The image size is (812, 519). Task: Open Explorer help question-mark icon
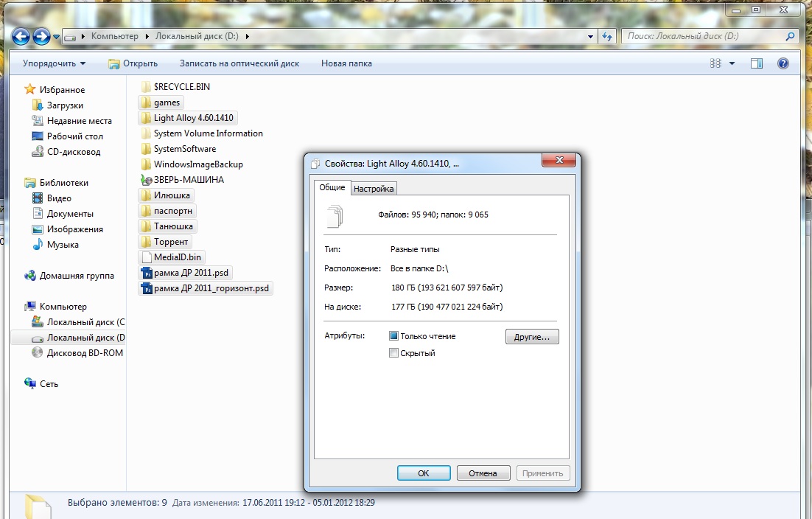[x=783, y=63]
